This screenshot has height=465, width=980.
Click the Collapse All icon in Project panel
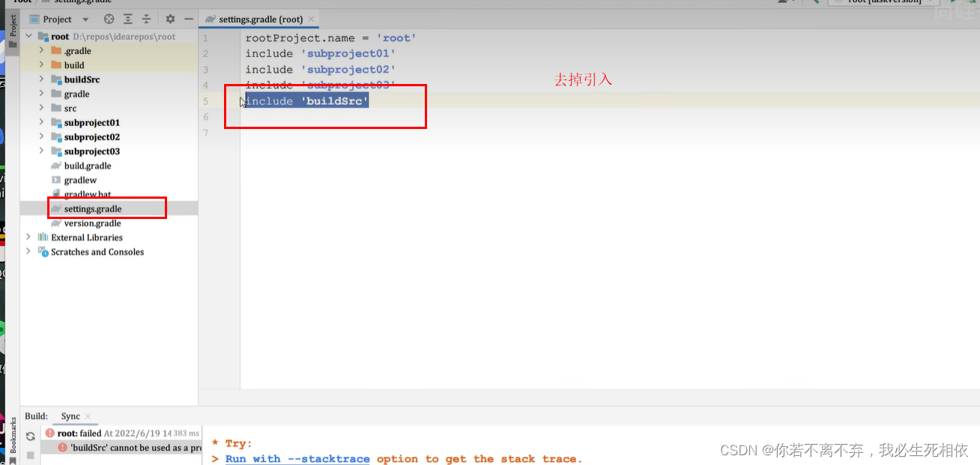point(146,19)
